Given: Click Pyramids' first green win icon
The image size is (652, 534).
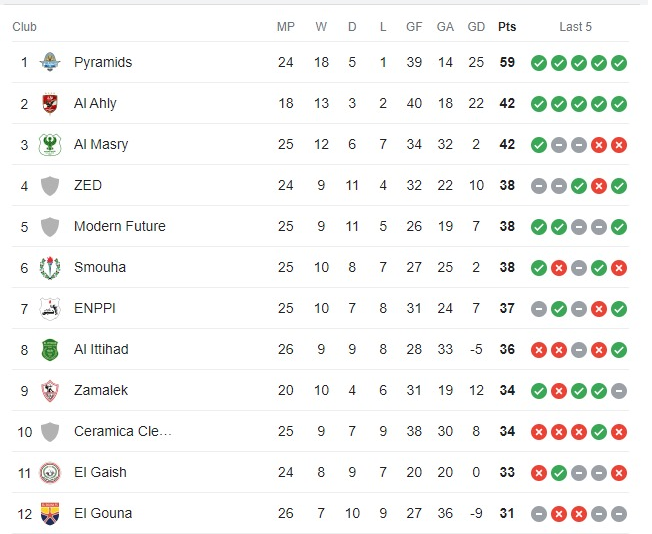Looking at the screenshot, I should (x=539, y=63).
